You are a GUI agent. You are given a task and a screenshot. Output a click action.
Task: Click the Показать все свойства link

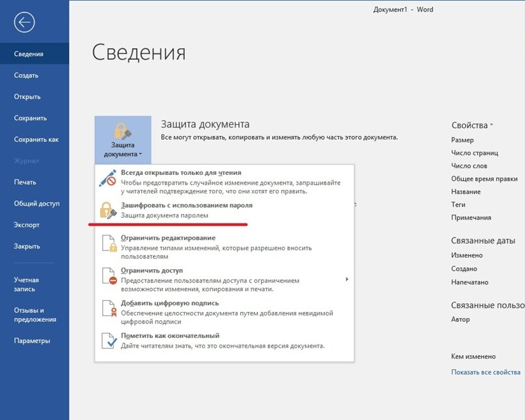click(485, 372)
